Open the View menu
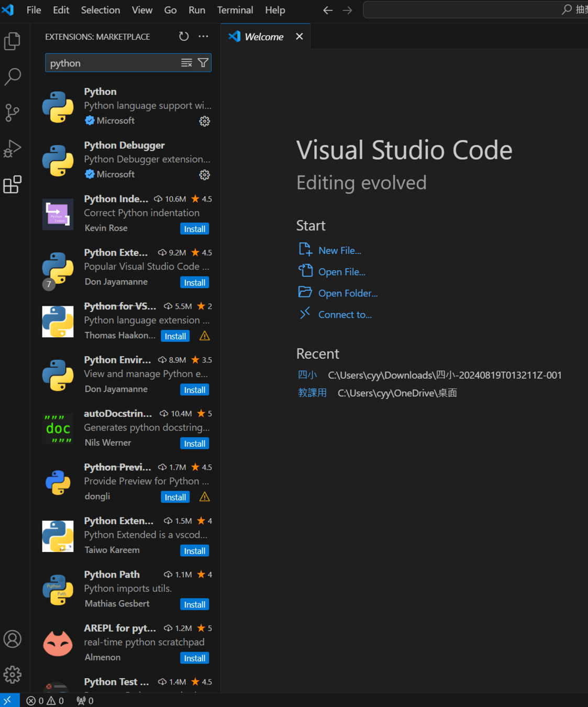The height and width of the screenshot is (707, 588). [x=142, y=10]
